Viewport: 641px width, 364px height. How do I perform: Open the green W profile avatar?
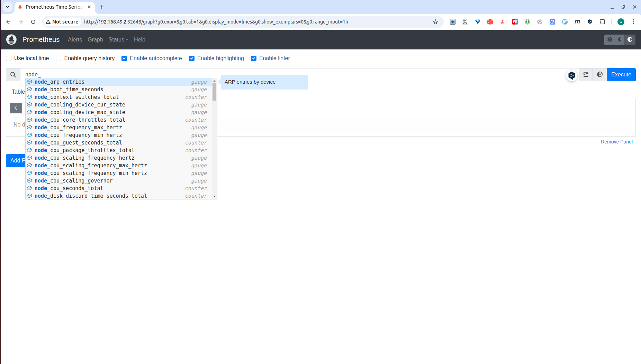click(621, 22)
